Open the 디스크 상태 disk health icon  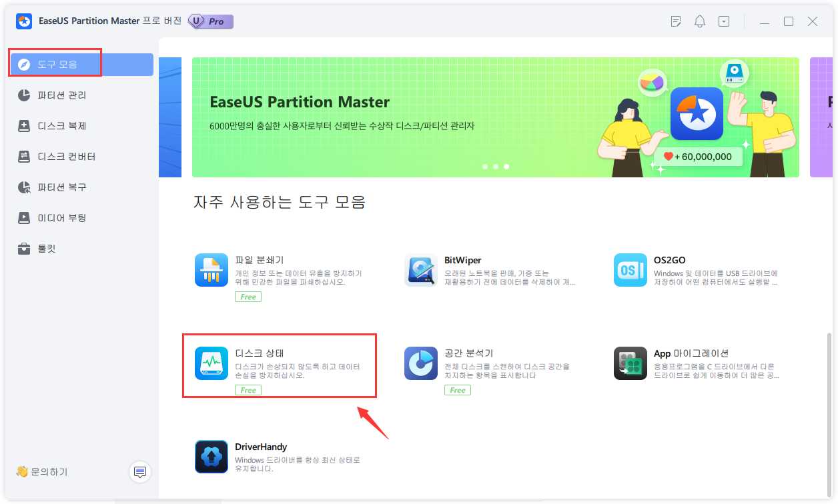(212, 363)
